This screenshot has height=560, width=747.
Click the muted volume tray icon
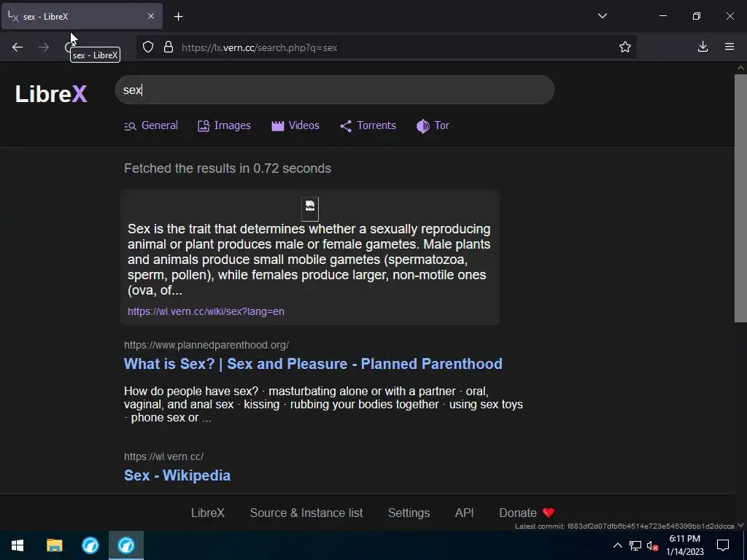point(652,545)
